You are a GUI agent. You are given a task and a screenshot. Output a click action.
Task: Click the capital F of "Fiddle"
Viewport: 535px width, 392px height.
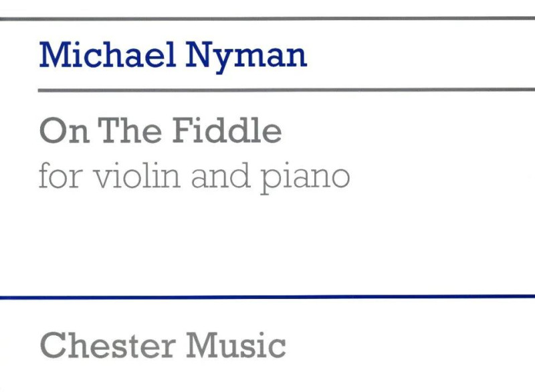click(x=183, y=130)
